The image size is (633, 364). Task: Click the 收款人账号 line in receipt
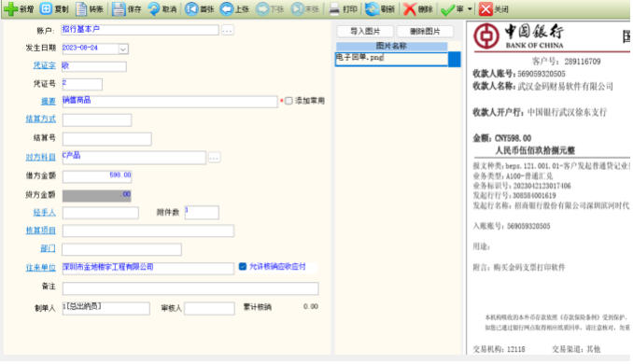click(519, 74)
